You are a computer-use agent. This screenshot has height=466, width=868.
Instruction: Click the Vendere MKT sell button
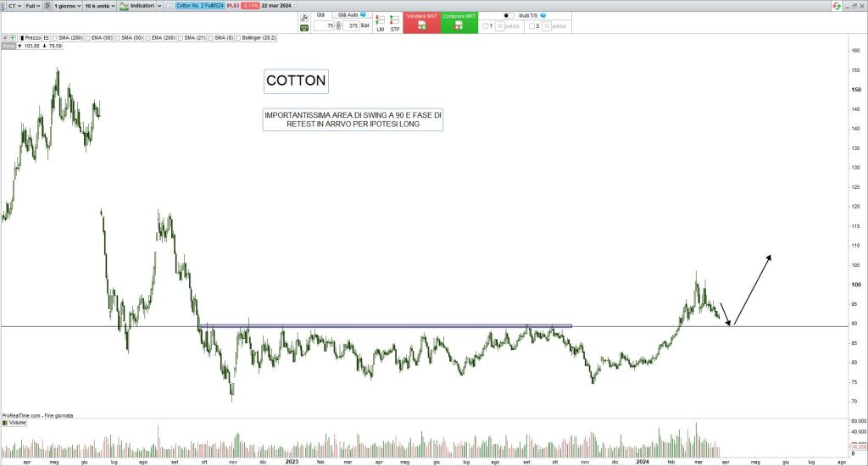pyautogui.click(x=422, y=23)
